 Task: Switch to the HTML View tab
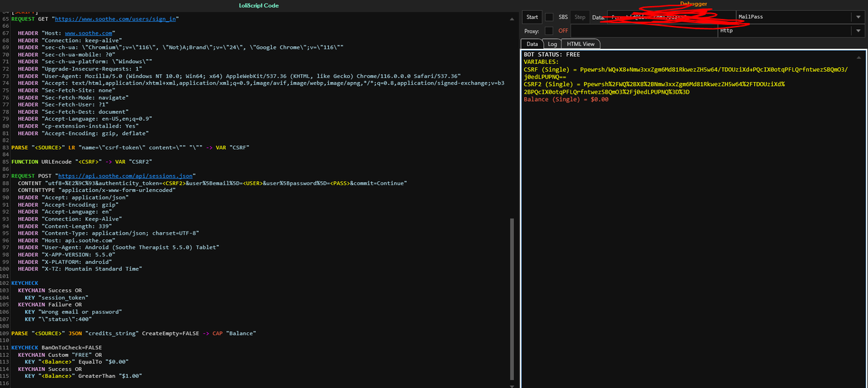click(x=580, y=44)
